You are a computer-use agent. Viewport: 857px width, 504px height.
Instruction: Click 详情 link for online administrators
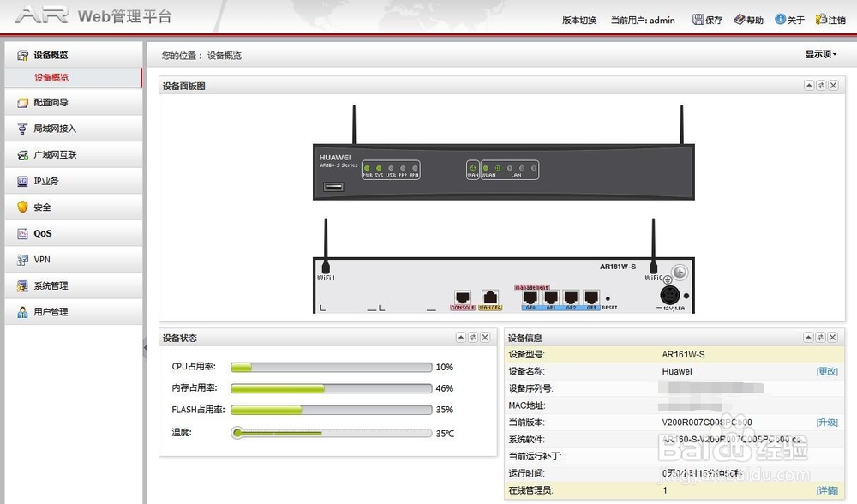coord(827,490)
